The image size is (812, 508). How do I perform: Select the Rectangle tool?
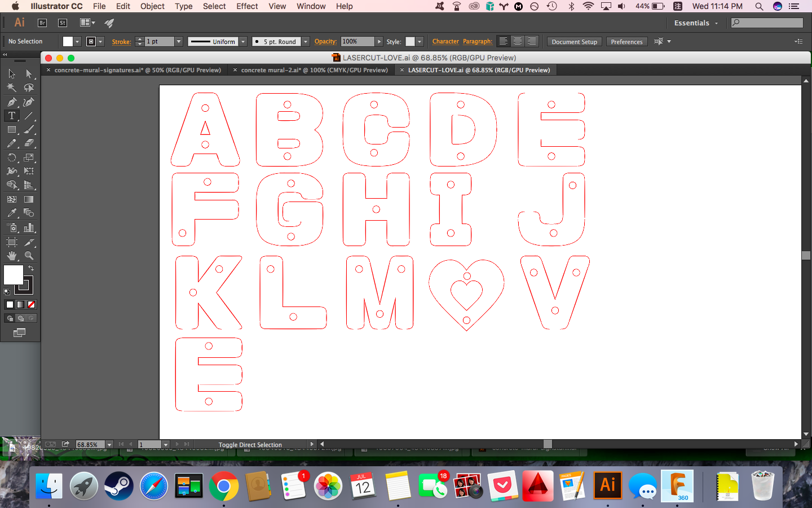pos(12,130)
